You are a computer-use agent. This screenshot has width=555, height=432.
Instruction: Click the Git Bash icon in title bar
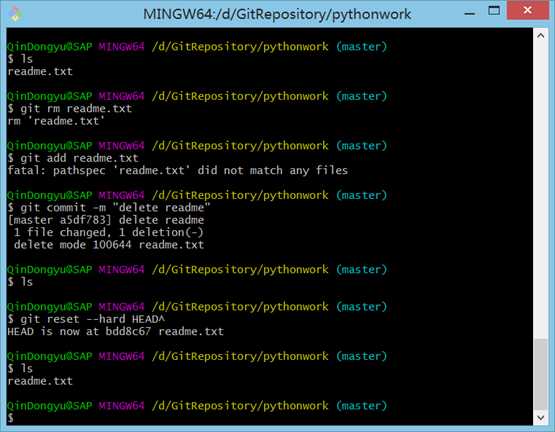pos(15,14)
